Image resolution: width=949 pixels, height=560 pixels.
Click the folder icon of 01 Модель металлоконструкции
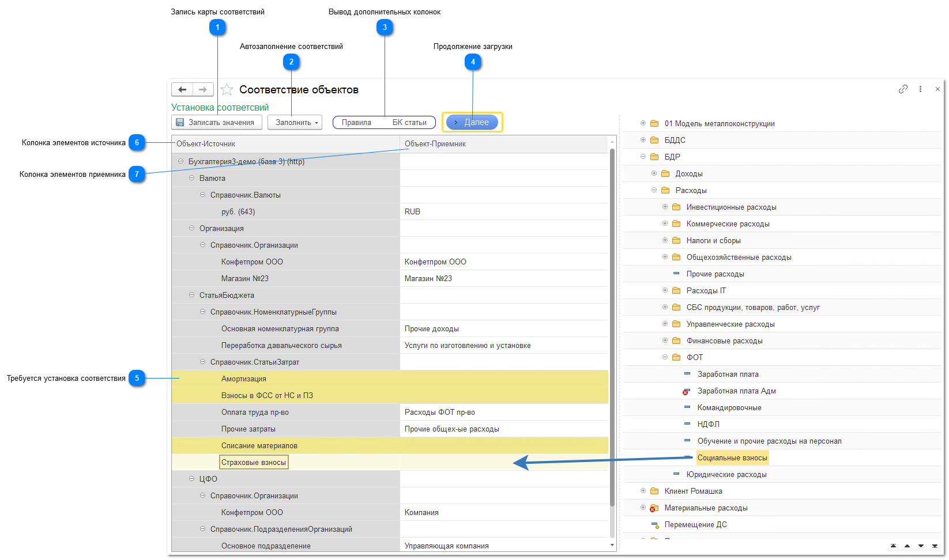(x=654, y=123)
